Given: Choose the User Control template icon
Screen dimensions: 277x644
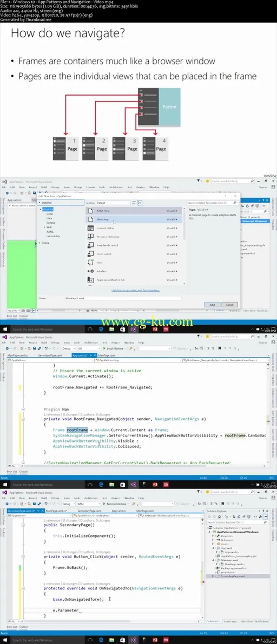Looking at the screenshot, I should click(91, 254).
